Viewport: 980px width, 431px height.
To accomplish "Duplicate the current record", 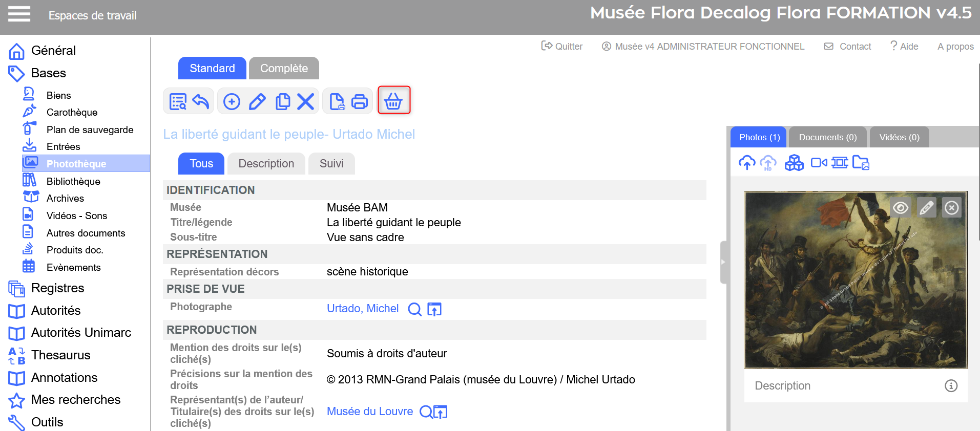I will (x=283, y=101).
